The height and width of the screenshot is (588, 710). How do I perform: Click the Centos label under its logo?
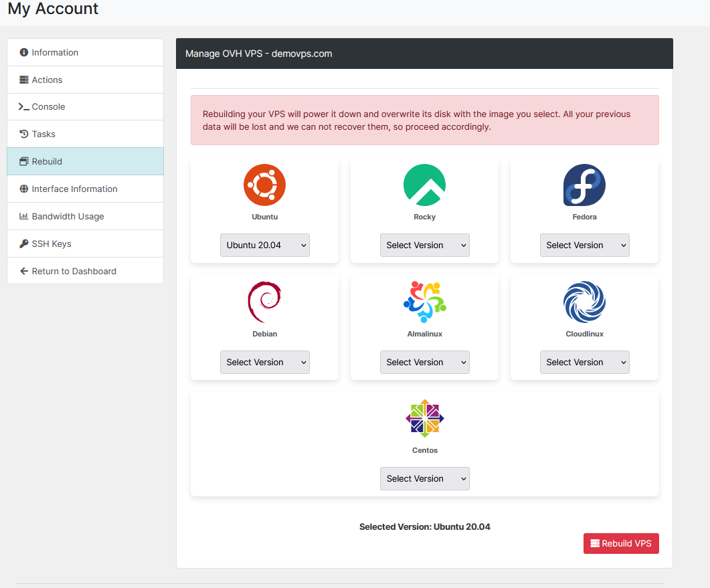click(x=424, y=450)
